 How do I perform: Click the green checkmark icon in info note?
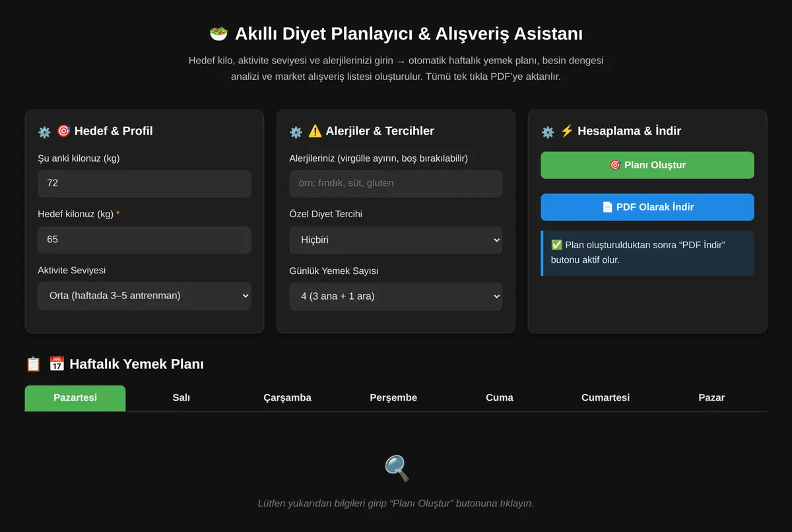[556, 245]
